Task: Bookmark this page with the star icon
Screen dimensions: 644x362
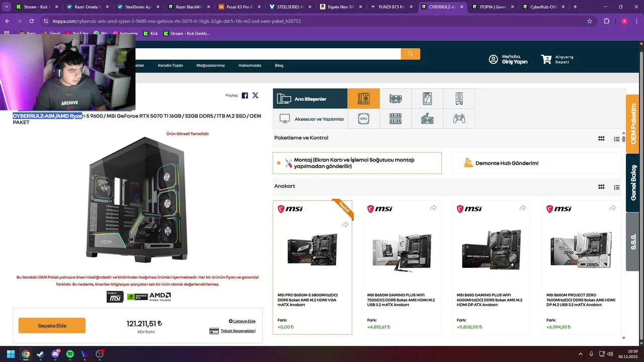Action: pos(590,21)
